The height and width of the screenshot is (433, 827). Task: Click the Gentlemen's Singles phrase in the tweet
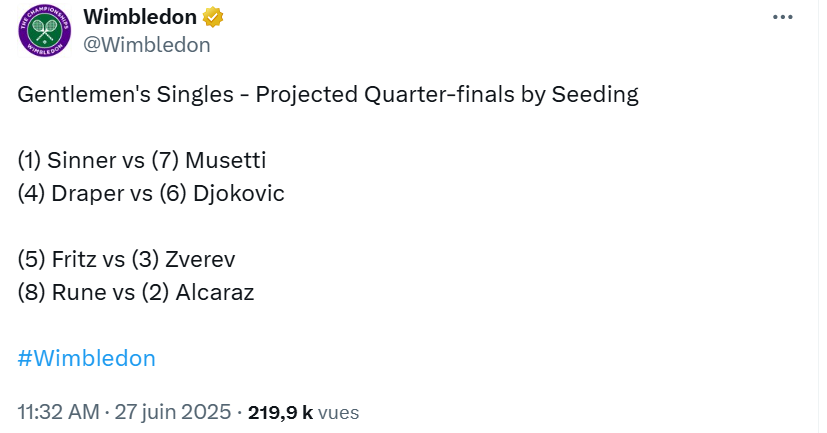(126, 95)
